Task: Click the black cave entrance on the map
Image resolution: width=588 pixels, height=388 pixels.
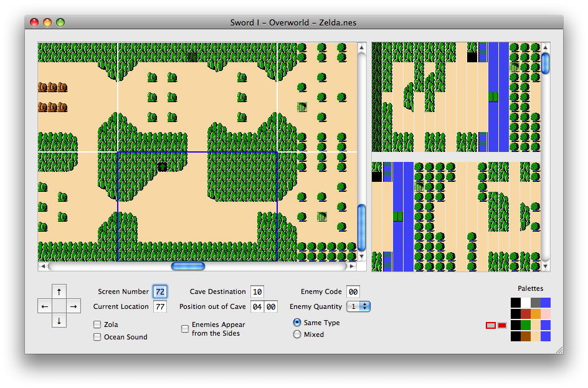Action: coord(163,167)
